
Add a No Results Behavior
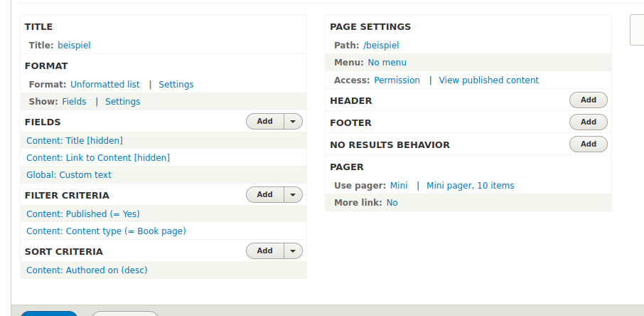click(588, 144)
